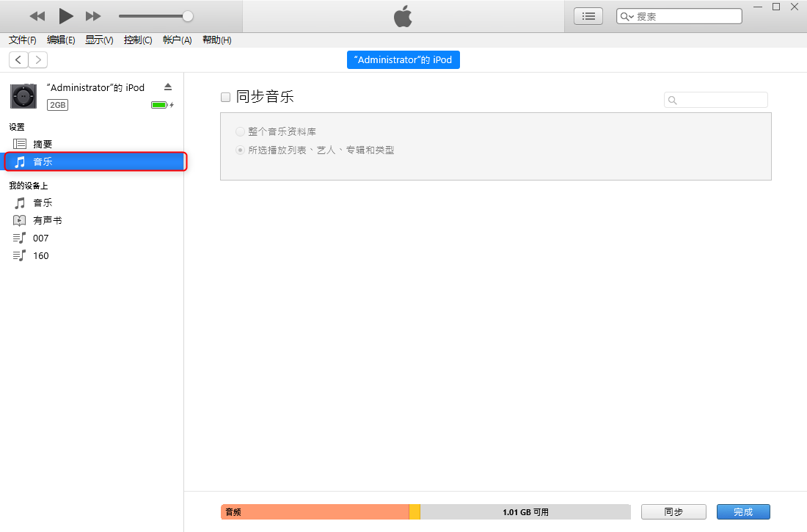Start playback with the play button
Image resolution: width=807 pixels, height=532 pixels.
pos(66,16)
